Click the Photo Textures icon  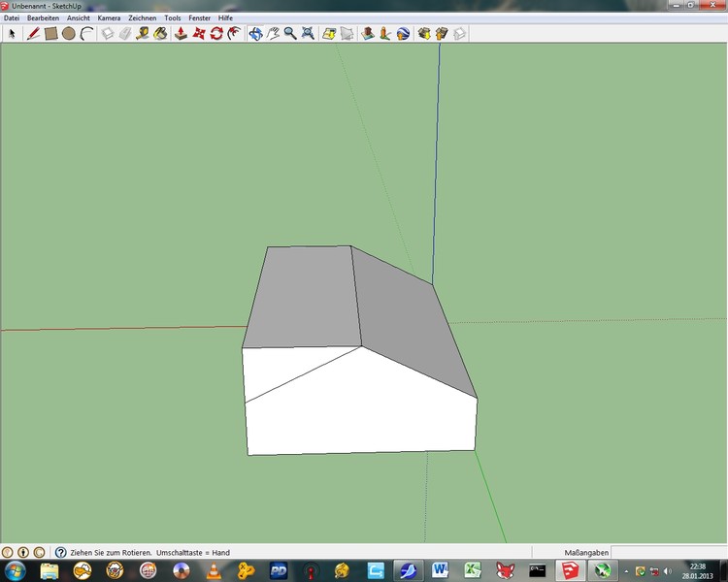(385, 33)
